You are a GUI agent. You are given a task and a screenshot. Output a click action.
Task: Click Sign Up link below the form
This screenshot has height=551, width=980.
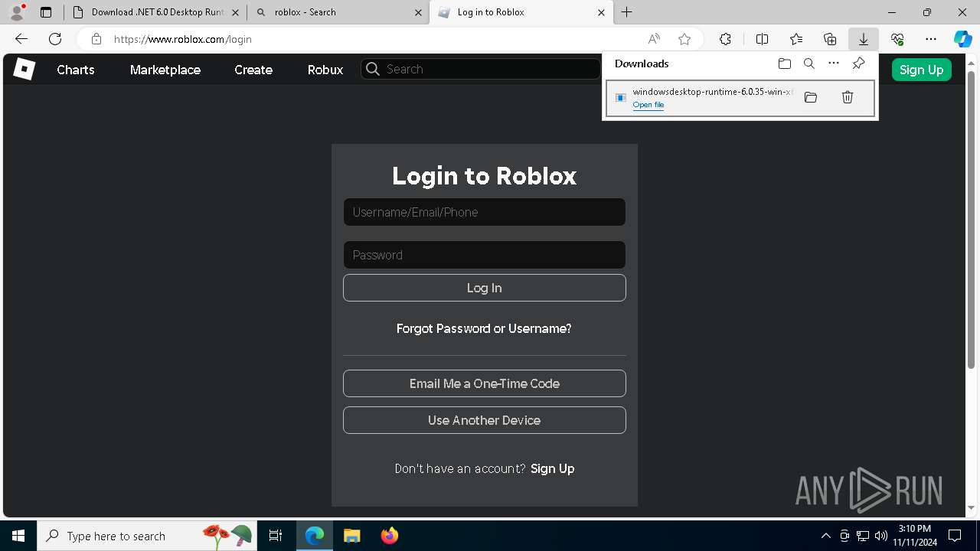coord(552,468)
